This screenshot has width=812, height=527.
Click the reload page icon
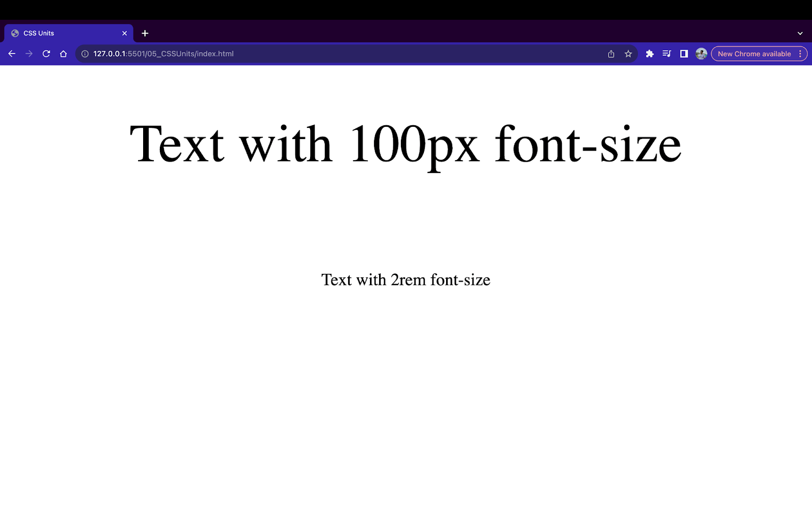[x=46, y=53]
